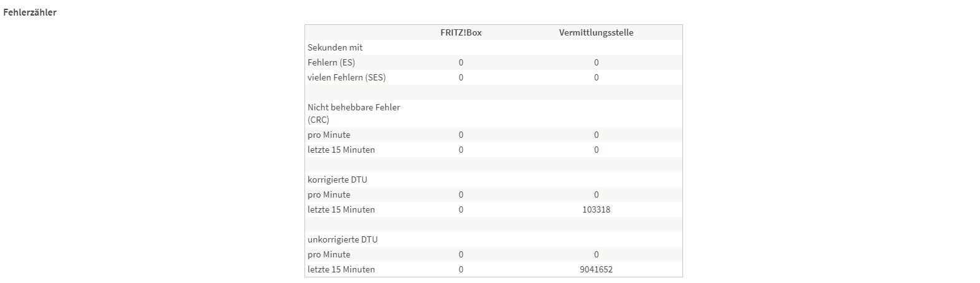Select the value 9041652 in the table
The image size is (980, 283).
[596, 269]
